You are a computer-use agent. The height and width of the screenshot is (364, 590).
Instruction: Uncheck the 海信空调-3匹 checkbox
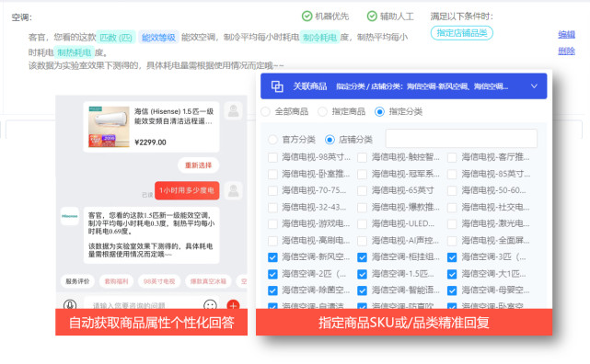(452, 257)
